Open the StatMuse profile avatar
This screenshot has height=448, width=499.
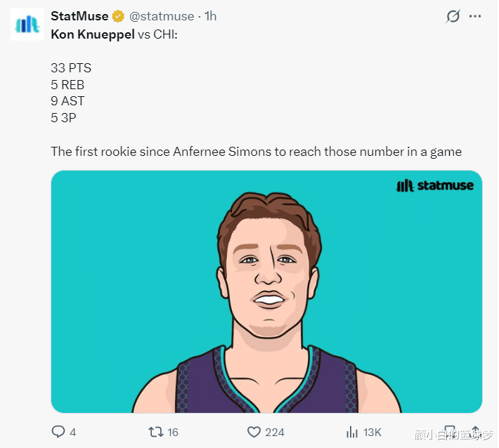(x=26, y=26)
